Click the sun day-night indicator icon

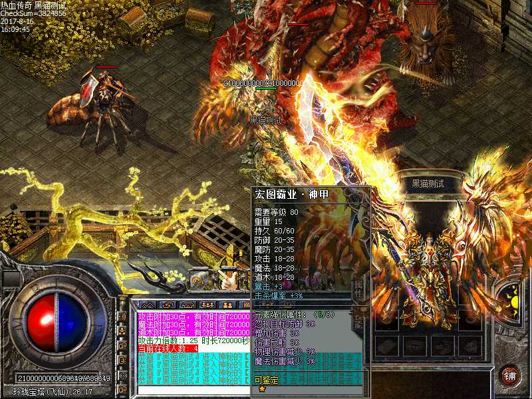(x=511, y=301)
